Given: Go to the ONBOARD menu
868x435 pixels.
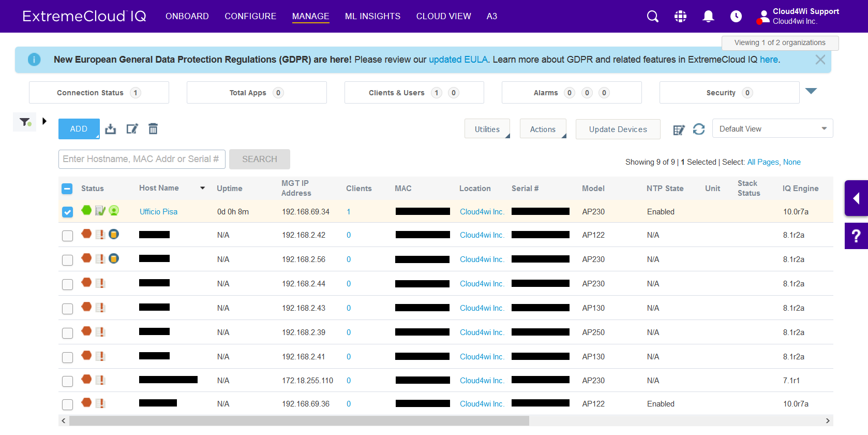Looking at the screenshot, I should [187, 16].
